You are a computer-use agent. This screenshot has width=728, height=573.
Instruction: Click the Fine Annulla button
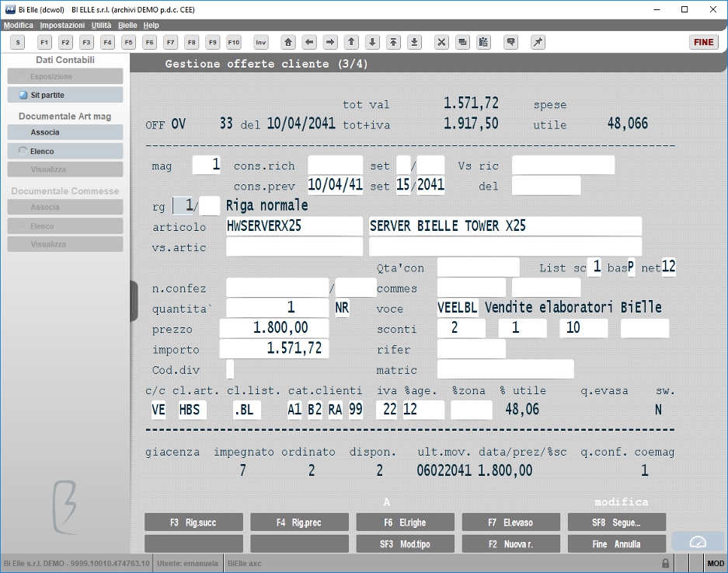[617, 543]
